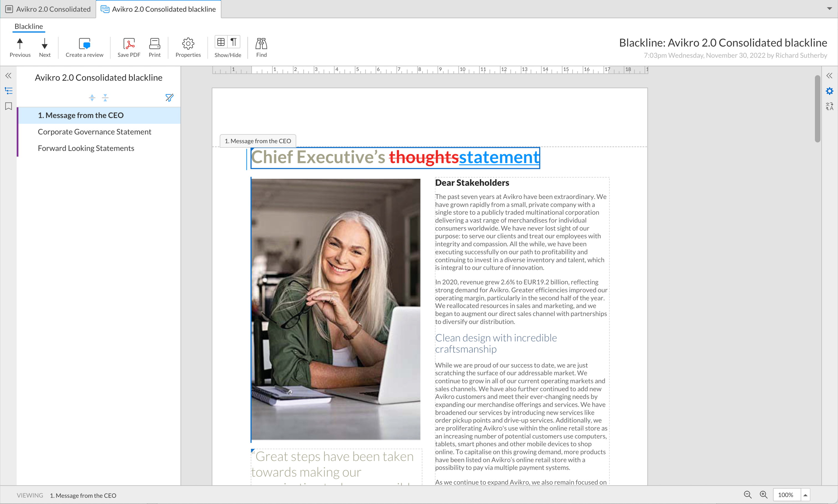Screen dimensions: 838x504
Task: Click the section label above the heading
Action: (x=258, y=141)
